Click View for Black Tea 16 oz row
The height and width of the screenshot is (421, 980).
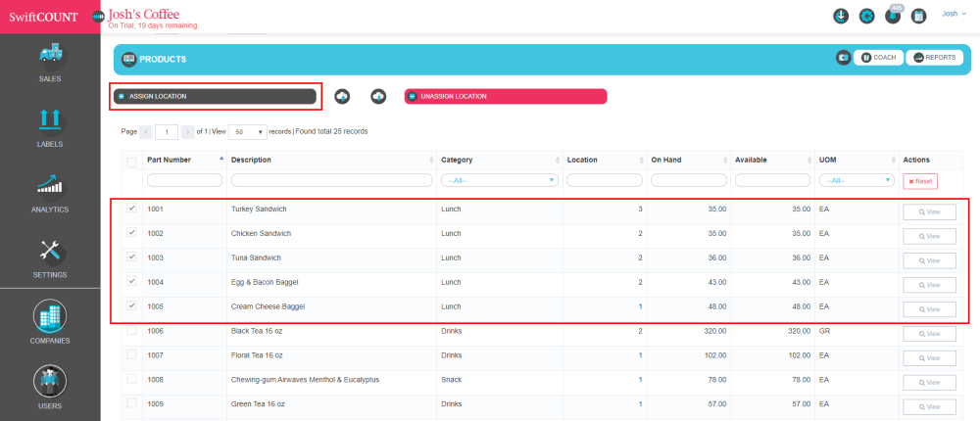pyautogui.click(x=929, y=334)
